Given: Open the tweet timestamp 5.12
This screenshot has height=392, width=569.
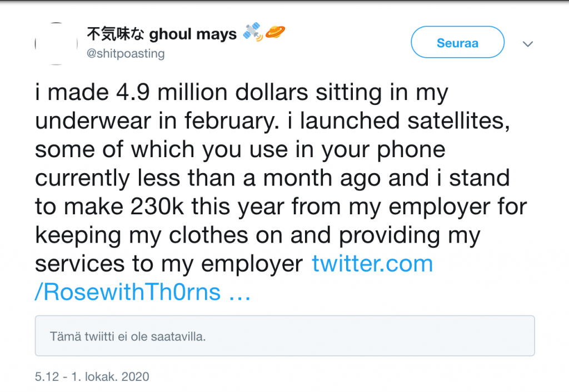Looking at the screenshot, I should tap(47, 377).
